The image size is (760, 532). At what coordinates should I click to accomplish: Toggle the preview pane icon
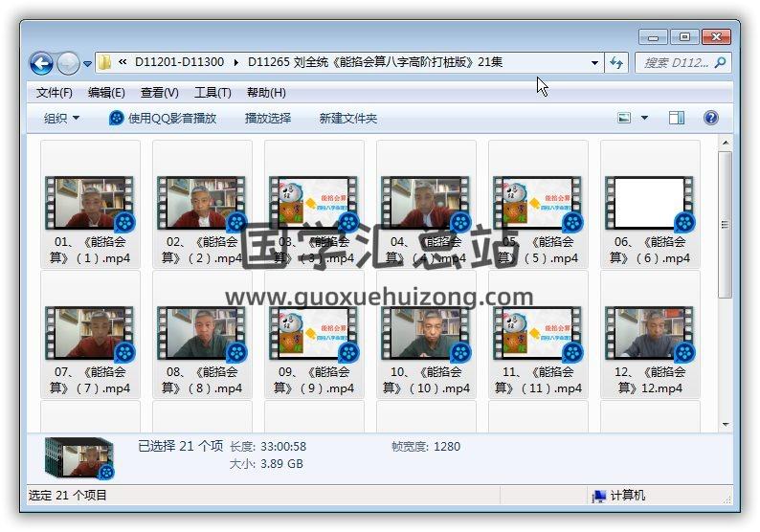677,118
